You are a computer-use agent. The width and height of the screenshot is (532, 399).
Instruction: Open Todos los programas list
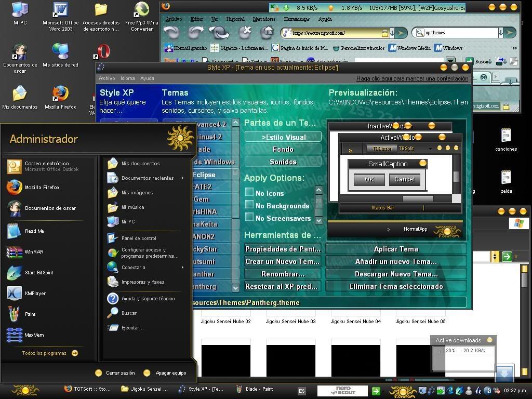(49, 353)
